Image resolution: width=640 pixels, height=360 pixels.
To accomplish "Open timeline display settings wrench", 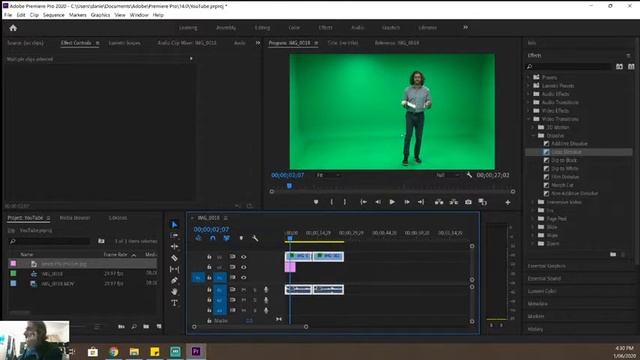I will click(x=255, y=238).
